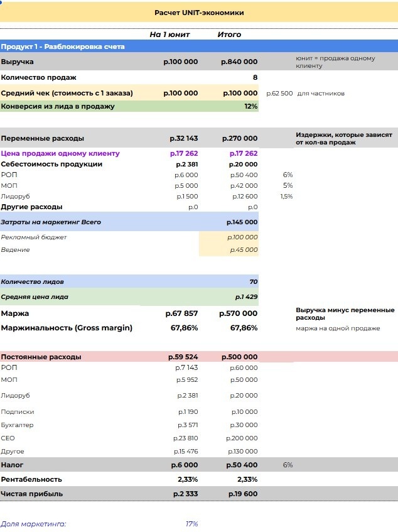
Task: Click the "Продукт 1 - Разблокировка счета" header row
Action: point(63,46)
